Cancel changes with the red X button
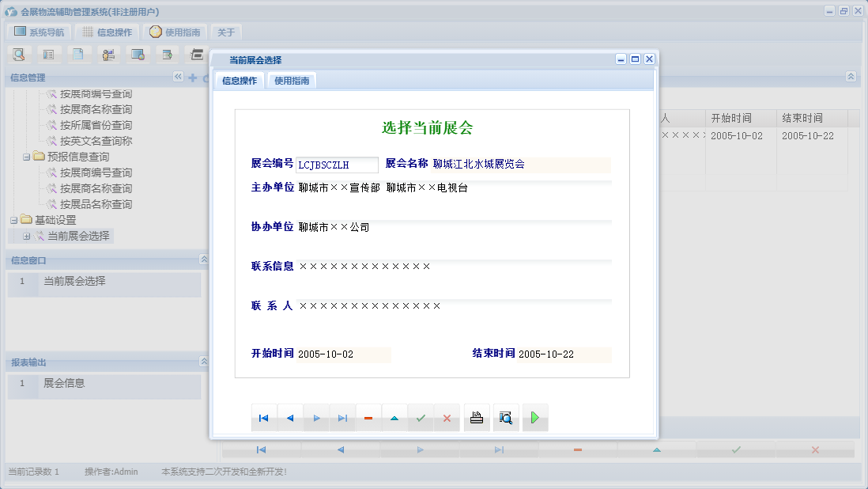 click(x=447, y=418)
